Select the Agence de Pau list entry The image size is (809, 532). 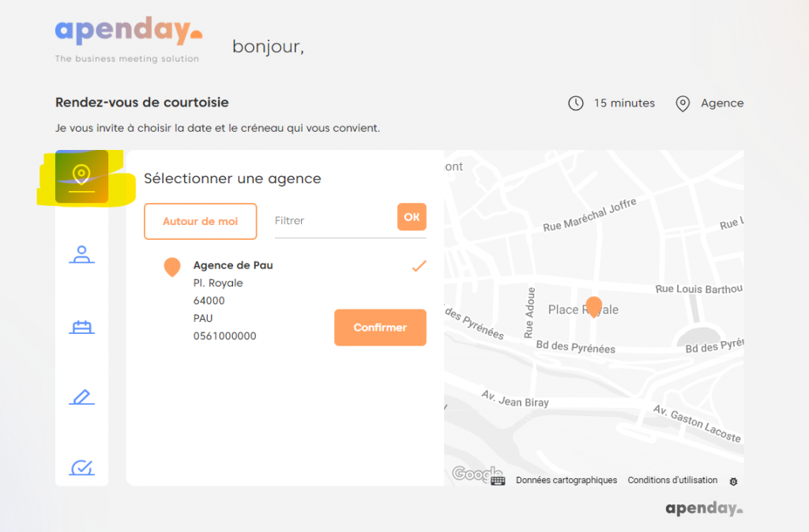pos(233,265)
